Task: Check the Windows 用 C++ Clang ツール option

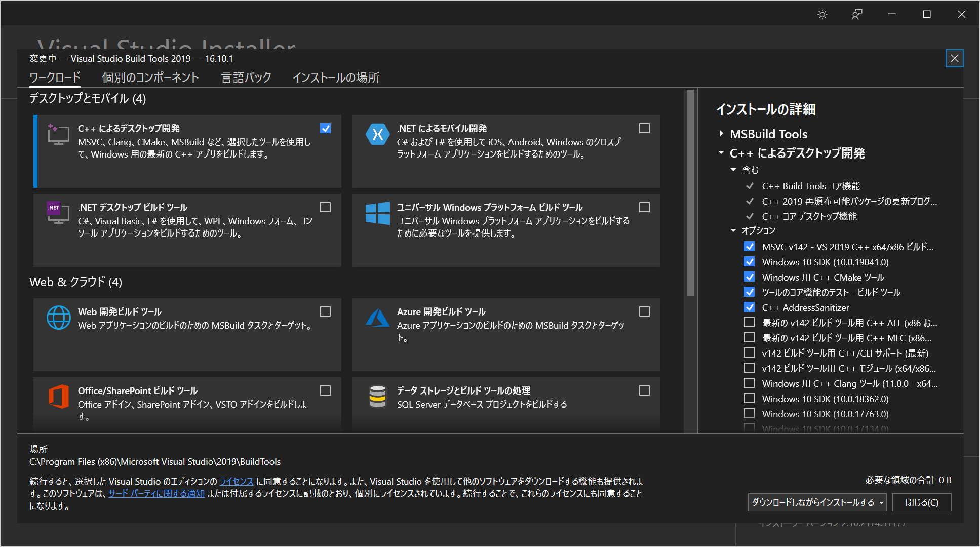Action: click(750, 383)
